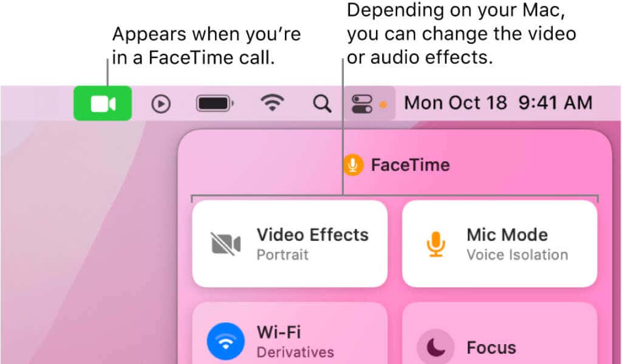The width and height of the screenshot is (622, 364).
Task: Click the Focus label in Control Center
Action: [491, 348]
